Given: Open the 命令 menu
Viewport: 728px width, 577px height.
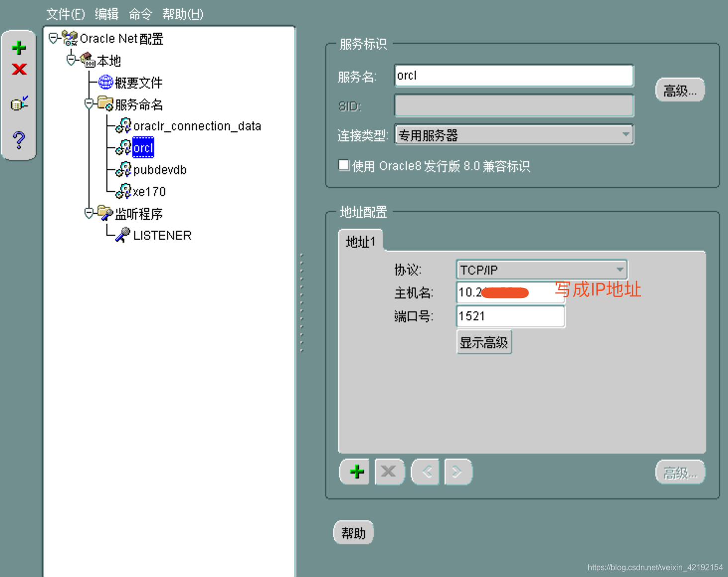Looking at the screenshot, I should coord(140,14).
